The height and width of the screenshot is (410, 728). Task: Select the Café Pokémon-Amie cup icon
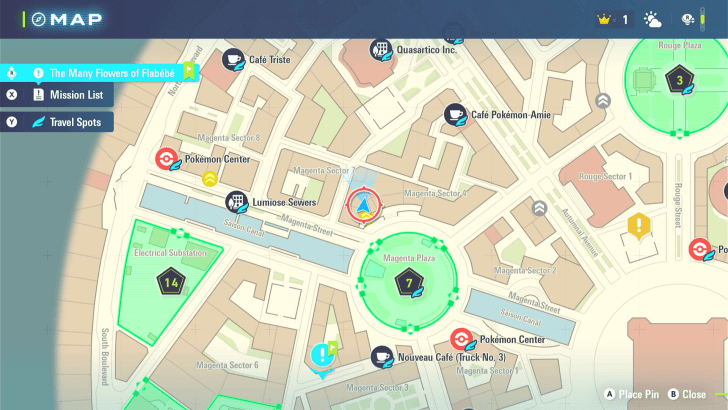pyautogui.click(x=455, y=115)
